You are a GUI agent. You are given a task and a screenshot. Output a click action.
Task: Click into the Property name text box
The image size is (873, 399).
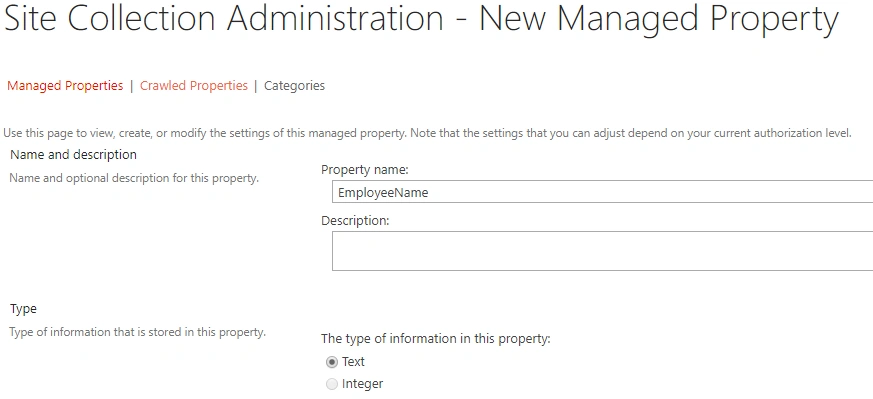[x=602, y=192]
